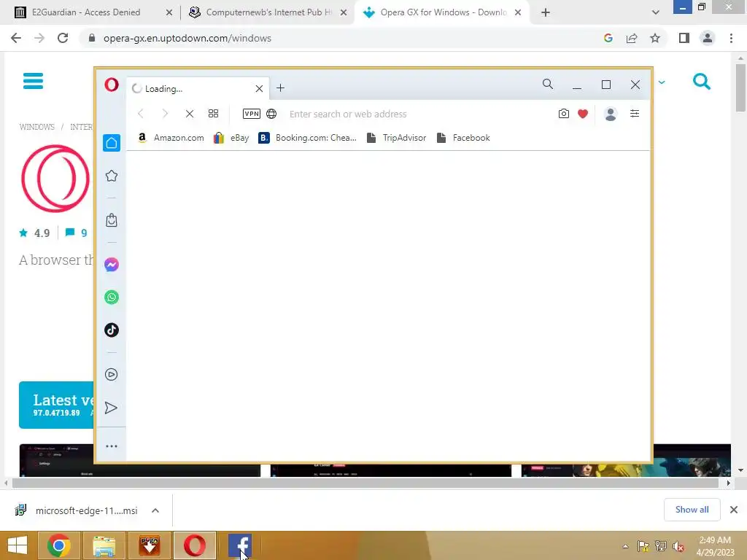The height and width of the screenshot is (560, 747).
Task: Open TripAdvisor bookmark
Action: pos(396,138)
